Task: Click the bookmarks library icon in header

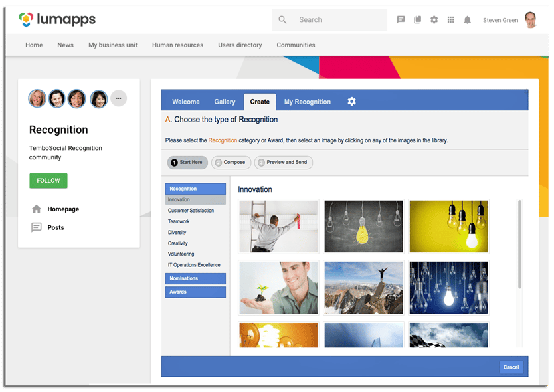Action: [x=417, y=19]
